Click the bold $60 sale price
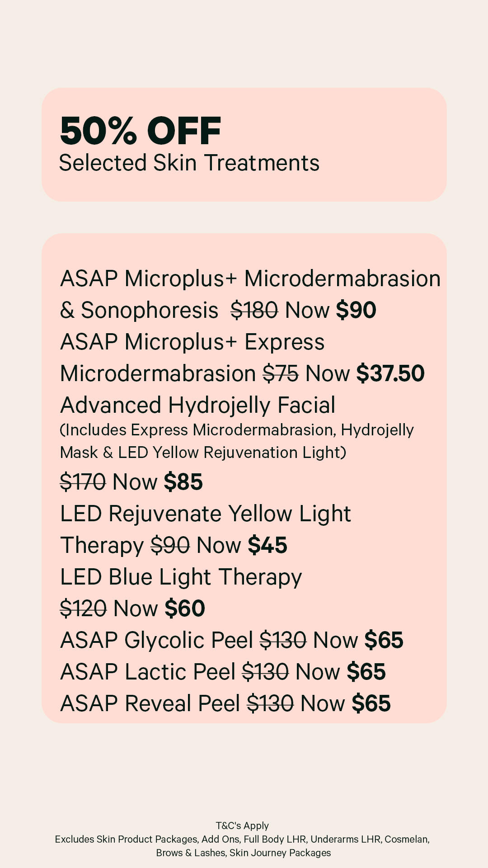This screenshot has width=488, height=868. (185, 609)
